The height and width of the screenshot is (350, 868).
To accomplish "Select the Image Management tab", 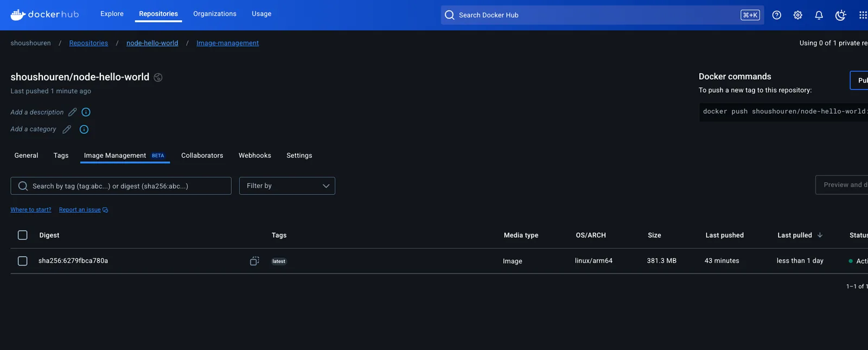I will pyautogui.click(x=124, y=155).
